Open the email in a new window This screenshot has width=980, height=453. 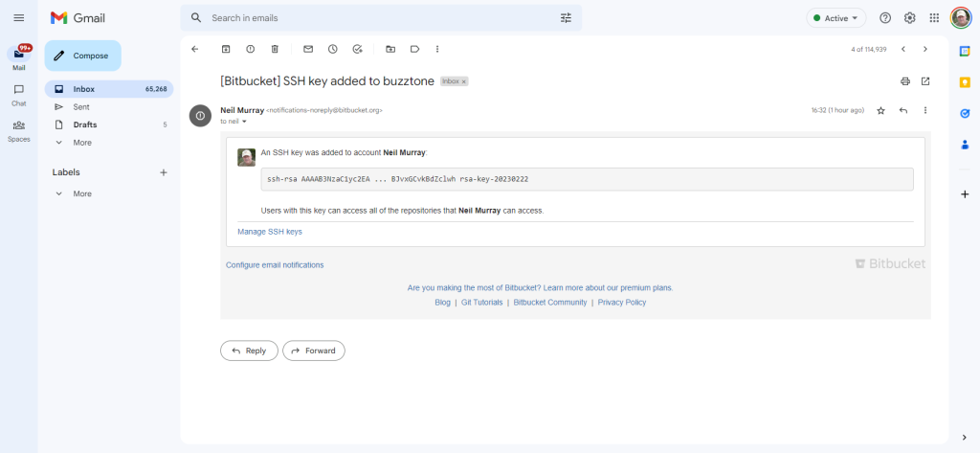[925, 81]
